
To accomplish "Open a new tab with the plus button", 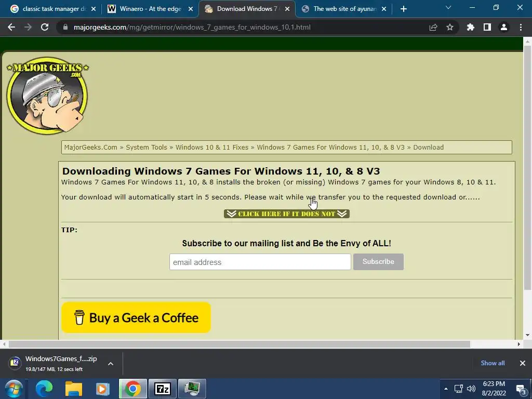I will [x=403, y=9].
